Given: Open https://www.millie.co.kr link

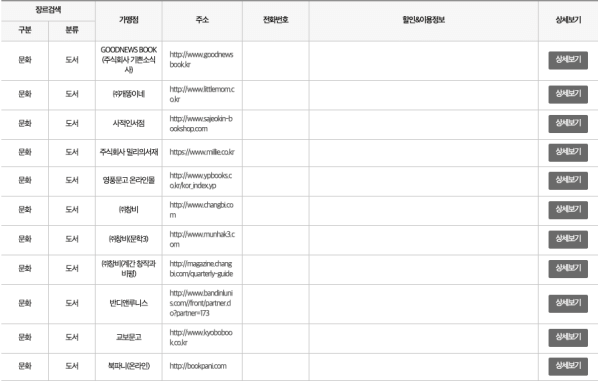Looking at the screenshot, I should pyautogui.click(x=202, y=152).
